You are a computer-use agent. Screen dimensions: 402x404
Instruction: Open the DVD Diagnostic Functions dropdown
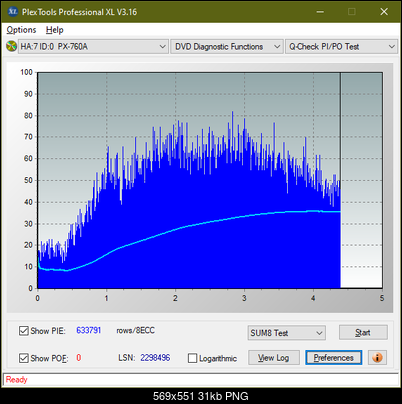[226, 47]
